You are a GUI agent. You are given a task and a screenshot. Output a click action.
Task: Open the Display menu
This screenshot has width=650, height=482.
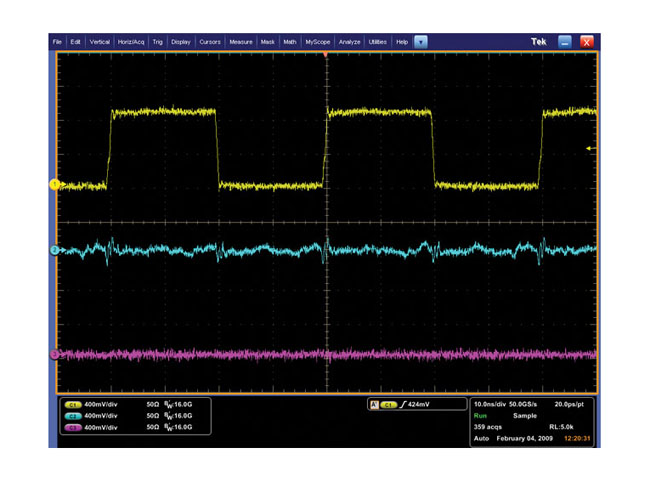(x=181, y=42)
